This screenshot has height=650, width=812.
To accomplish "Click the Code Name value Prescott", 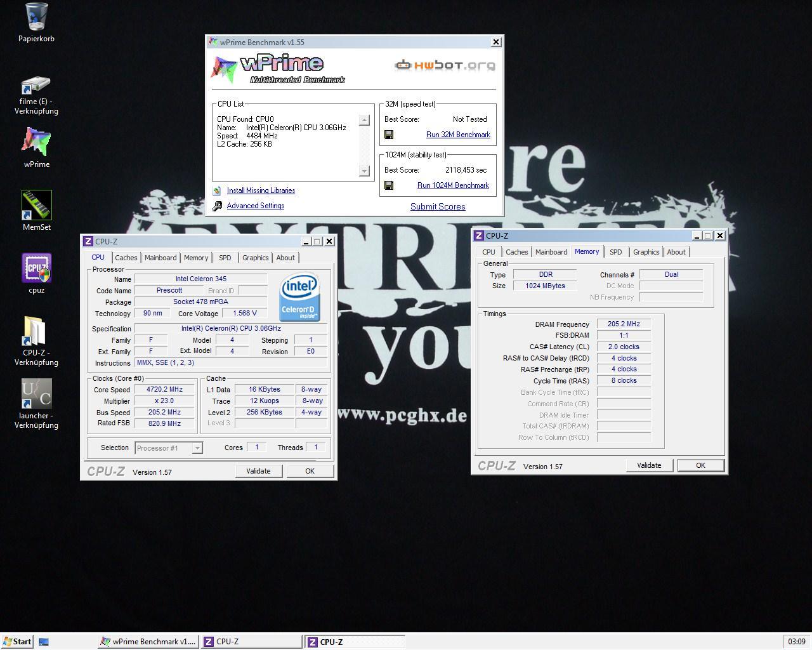I will [169, 290].
